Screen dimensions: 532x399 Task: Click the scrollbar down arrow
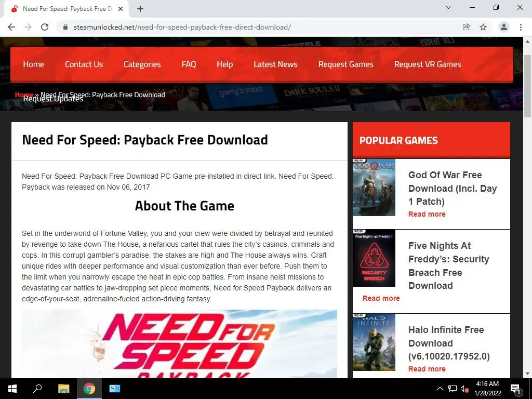pos(528,374)
